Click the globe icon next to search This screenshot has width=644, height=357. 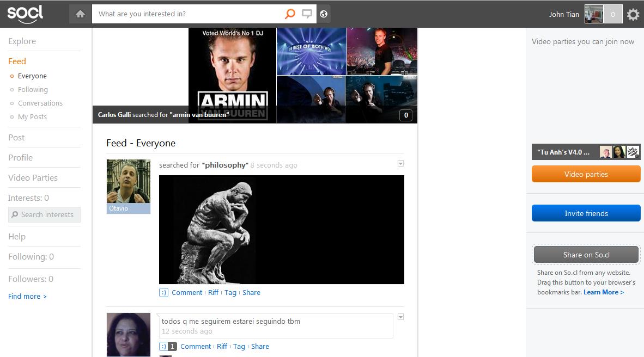point(324,14)
